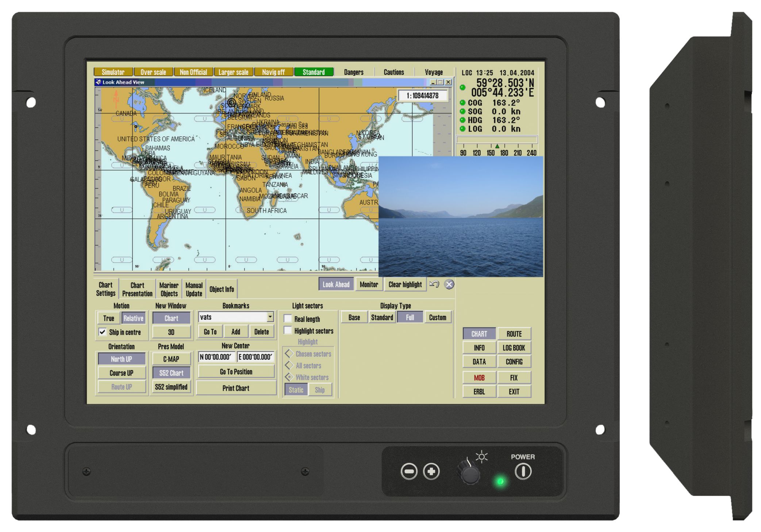The width and height of the screenshot is (761, 532).
Task: Click the round X close panel icon
Action: point(449,284)
